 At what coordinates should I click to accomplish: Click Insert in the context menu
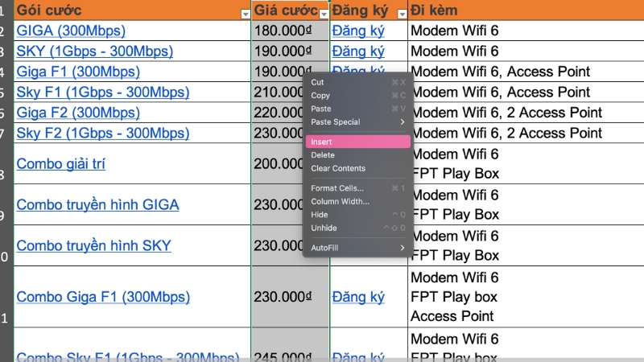pos(322,142)
